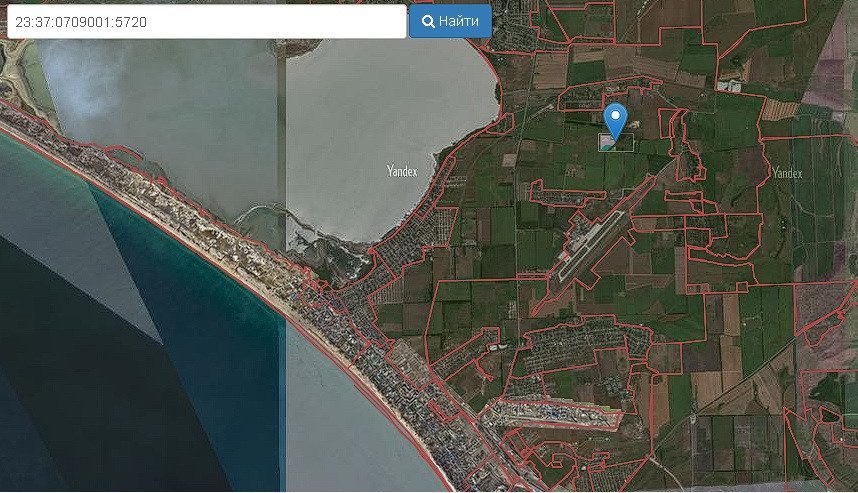Click the Yandex watermark on the right side
Viewport: 858px width, 493px height.
click(x=787, y=173)
